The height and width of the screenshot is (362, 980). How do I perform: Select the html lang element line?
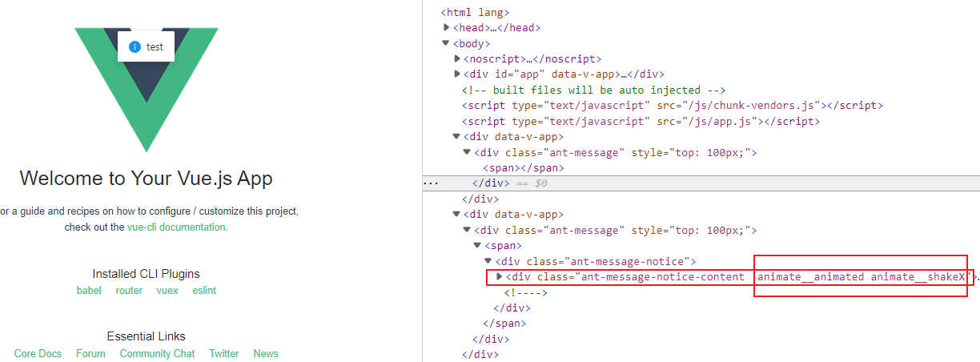[x=475, y=12]
